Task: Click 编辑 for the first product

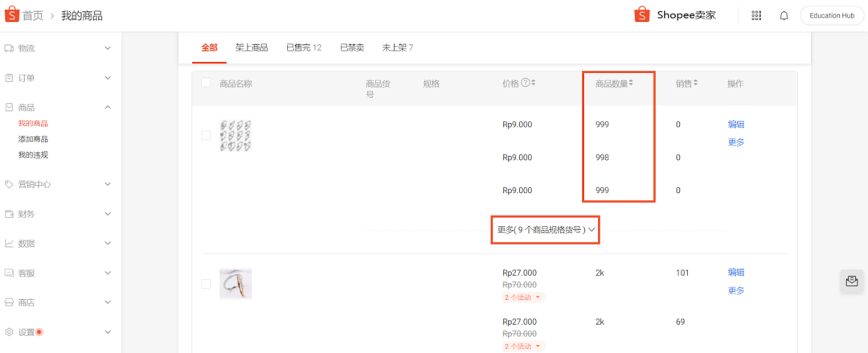Action: click(735, 124)
